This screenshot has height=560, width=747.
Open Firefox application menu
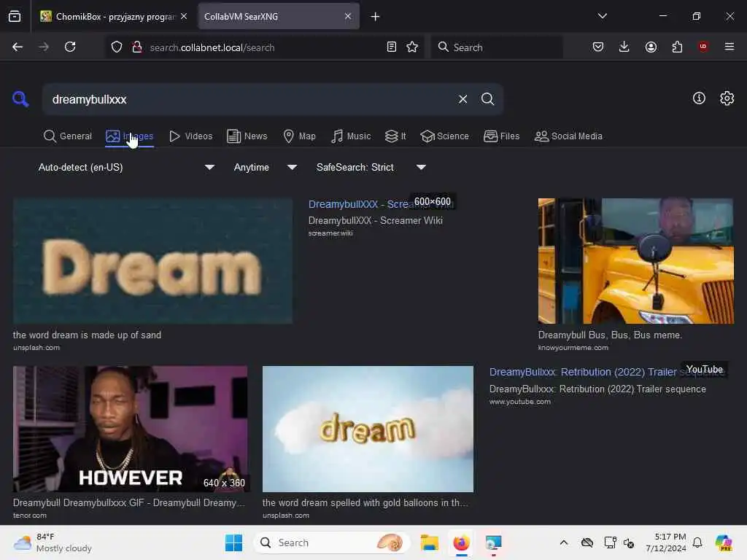tap(729, 47)
